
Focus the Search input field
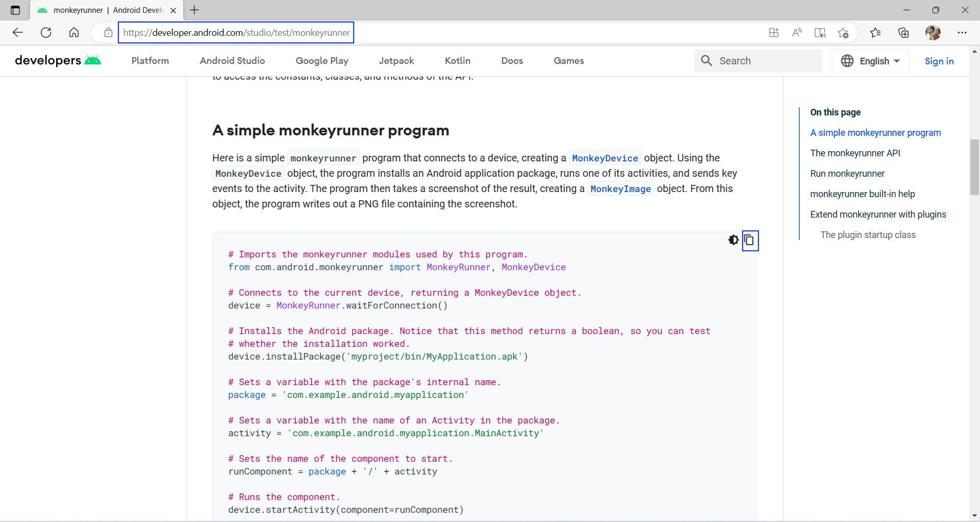click(x=758, y=61)
